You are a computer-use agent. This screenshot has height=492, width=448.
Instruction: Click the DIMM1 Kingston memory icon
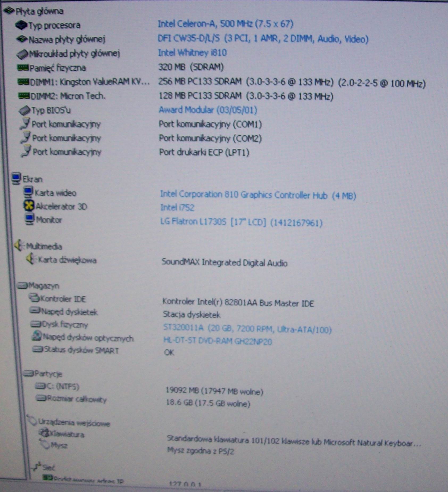(23, 82)
